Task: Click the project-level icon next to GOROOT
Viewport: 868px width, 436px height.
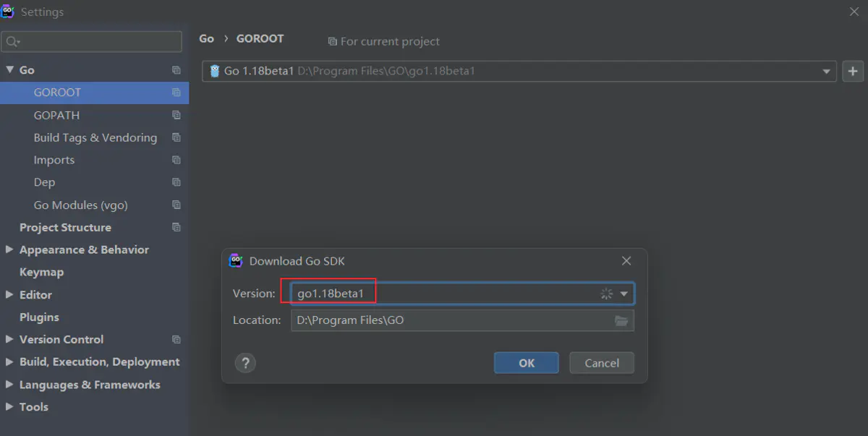Action: pyautogui.click(x=176, y=93)
